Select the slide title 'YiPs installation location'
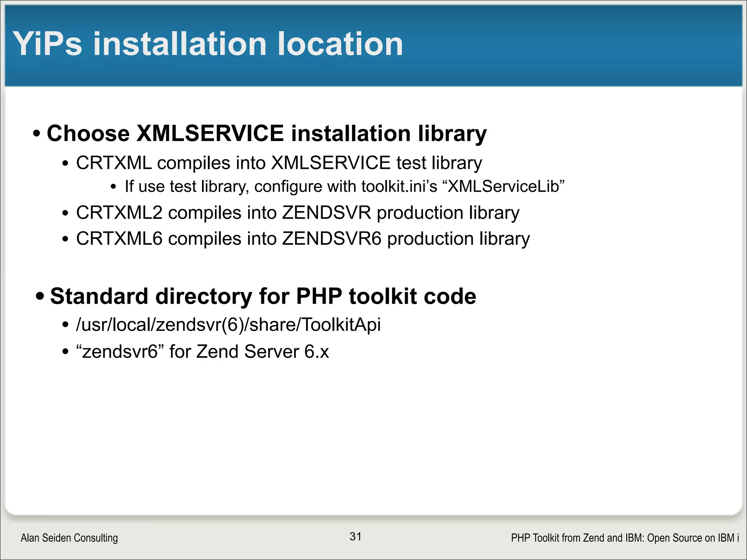This screenshot has width=747, height=560. tap(208, 44)
